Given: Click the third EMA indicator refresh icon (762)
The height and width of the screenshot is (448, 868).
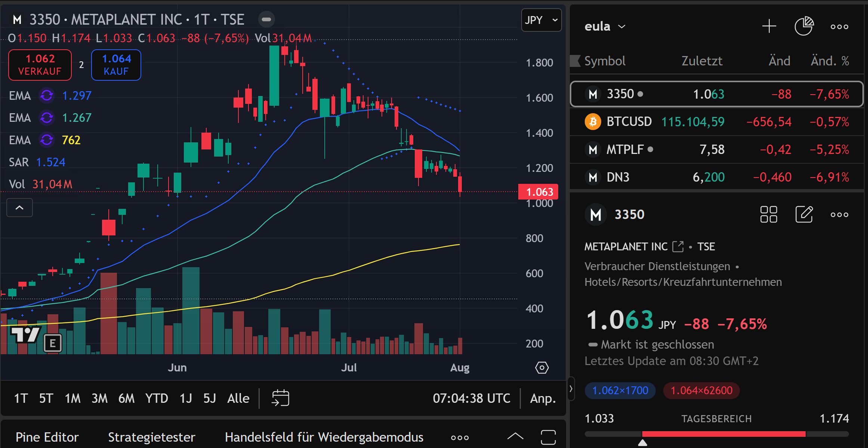Looking at the screenshot, I should tap(47, 140).
